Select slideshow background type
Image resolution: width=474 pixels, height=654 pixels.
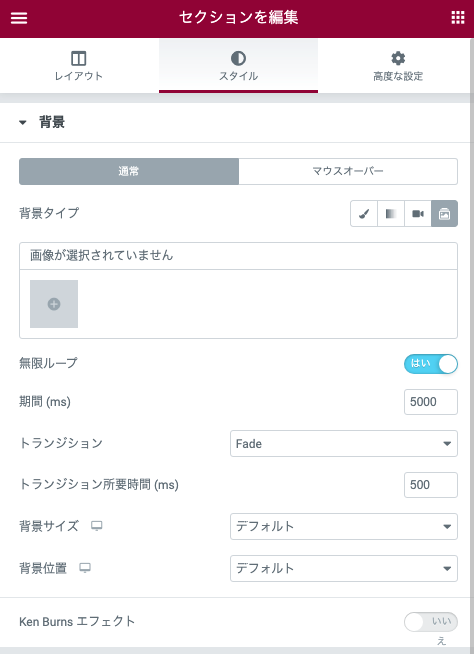coord(444,214)
